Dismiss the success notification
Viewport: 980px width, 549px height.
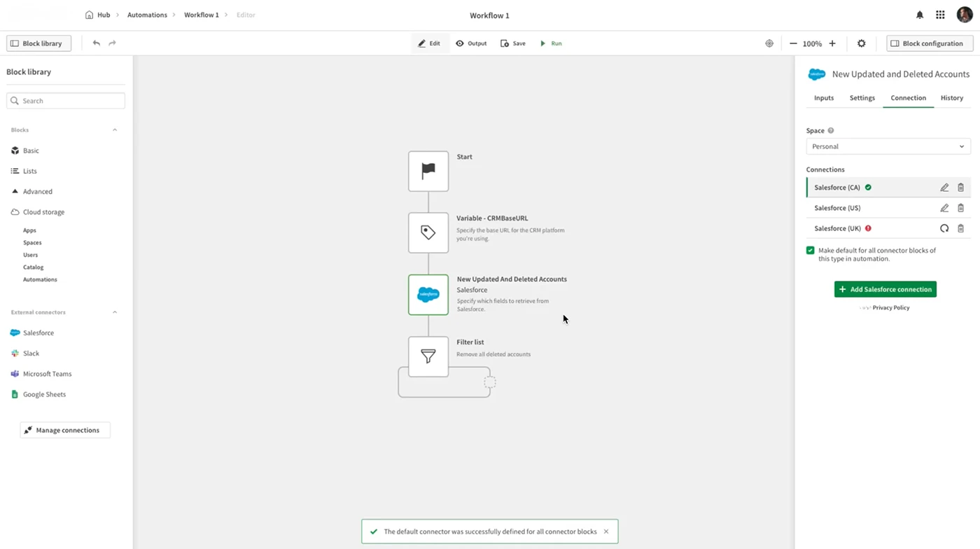pyautogui.click(x=606, y=531)
